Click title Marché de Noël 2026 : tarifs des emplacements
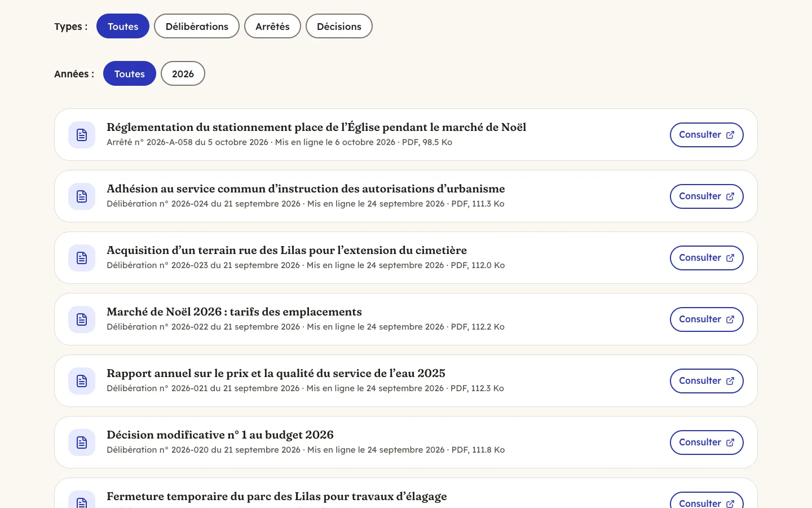This screenshot has width=812, height=508. pos(234,312)
